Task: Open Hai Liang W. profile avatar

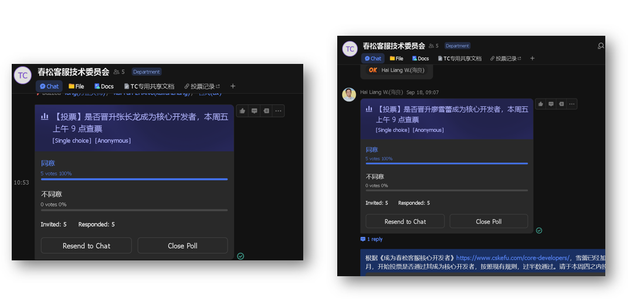Action: click(350, 94)
